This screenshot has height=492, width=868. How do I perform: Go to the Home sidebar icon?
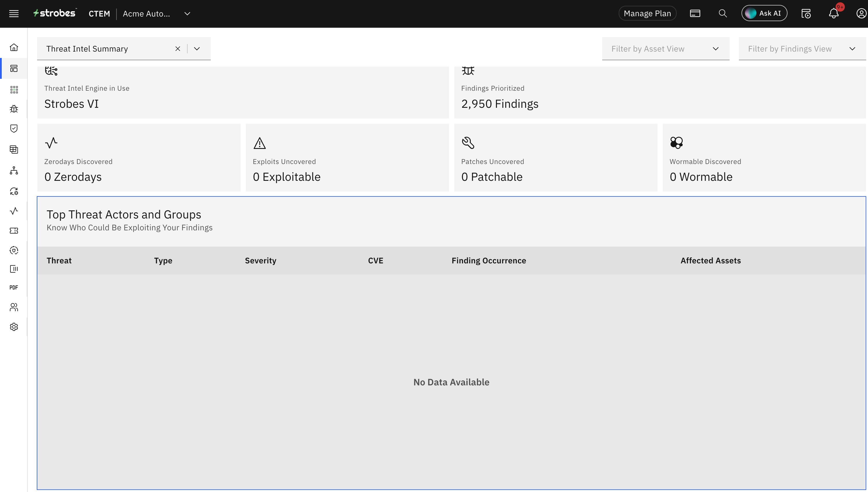(14, 47)
